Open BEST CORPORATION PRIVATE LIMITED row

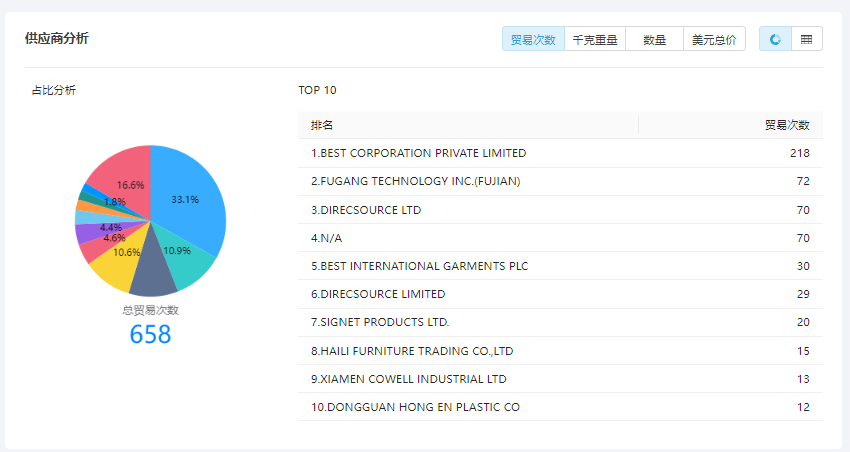pyautogui.click(x=418, y=153)
